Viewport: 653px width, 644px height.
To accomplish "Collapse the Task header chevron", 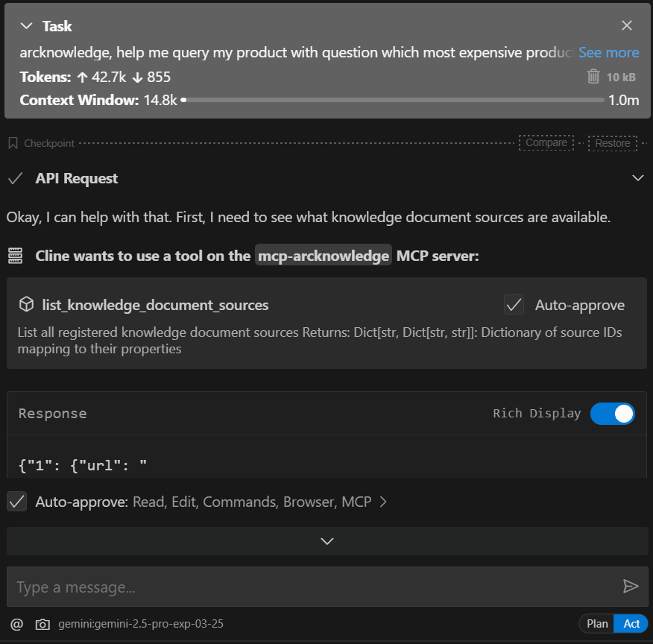I will click(x=27, y=26).
